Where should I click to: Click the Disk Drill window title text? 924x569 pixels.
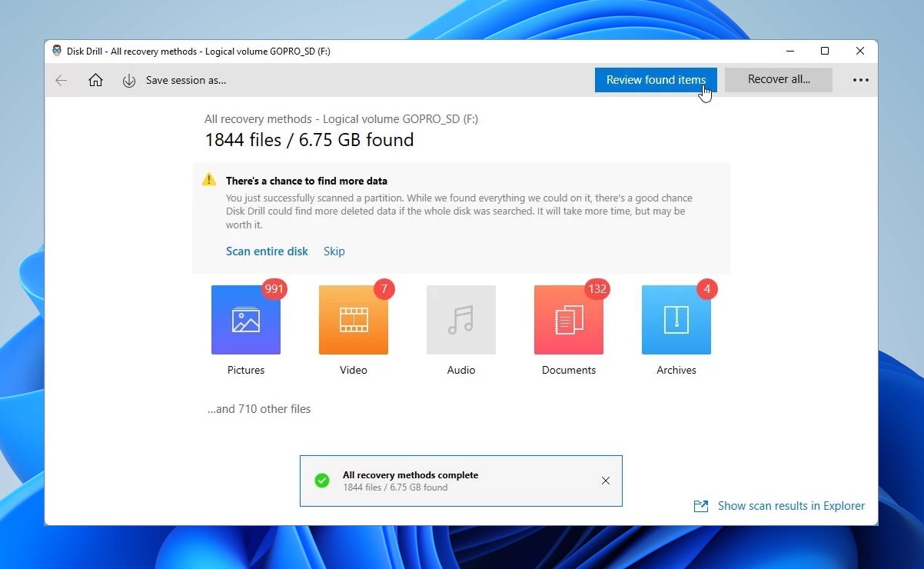pos(198,52)
